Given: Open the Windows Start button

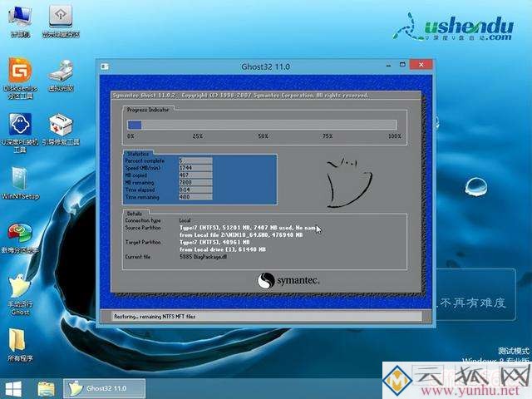Looking at the screenshot, I should [x=14, y=389].
